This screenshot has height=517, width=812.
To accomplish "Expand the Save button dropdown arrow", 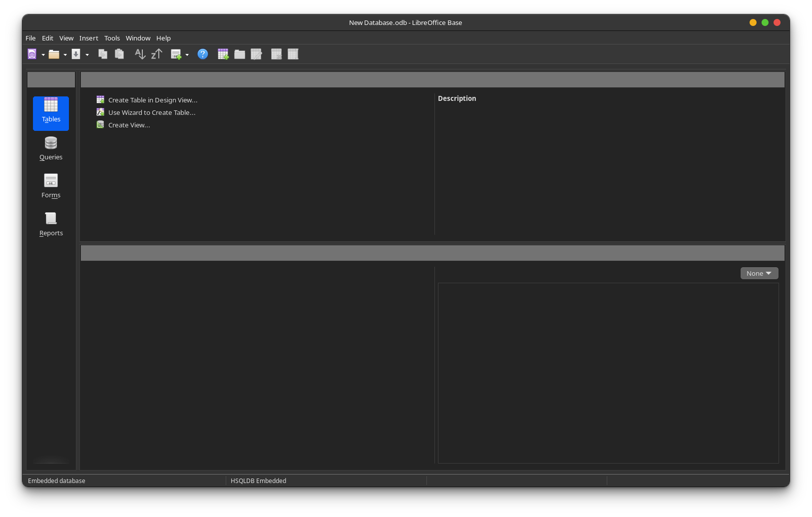I will click(87, 54).
